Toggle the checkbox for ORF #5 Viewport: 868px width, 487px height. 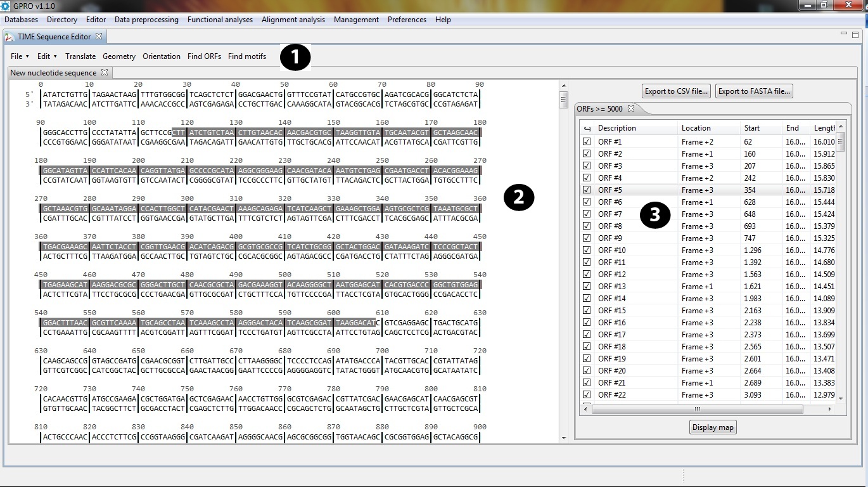(587, 190)
